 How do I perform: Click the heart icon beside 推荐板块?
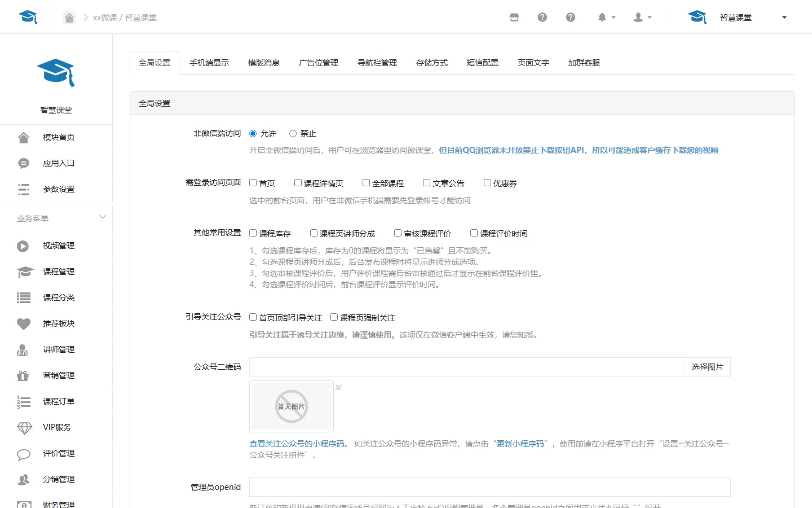point(24,323)
